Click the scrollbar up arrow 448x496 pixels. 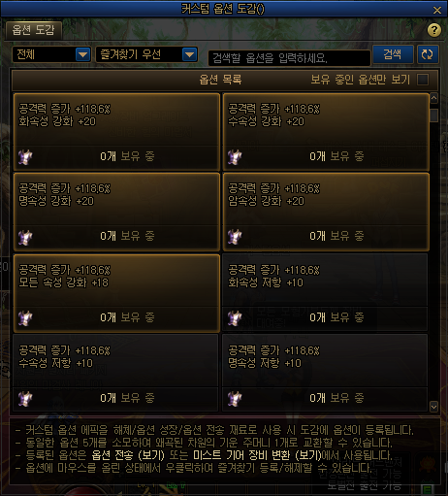[433, 98]
